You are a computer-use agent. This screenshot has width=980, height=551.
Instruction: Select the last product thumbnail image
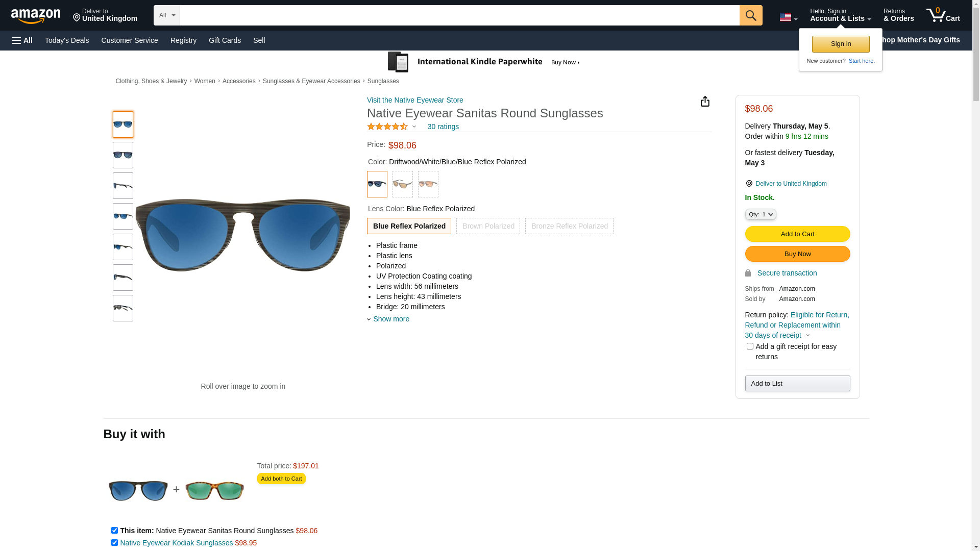coord(123,308)
